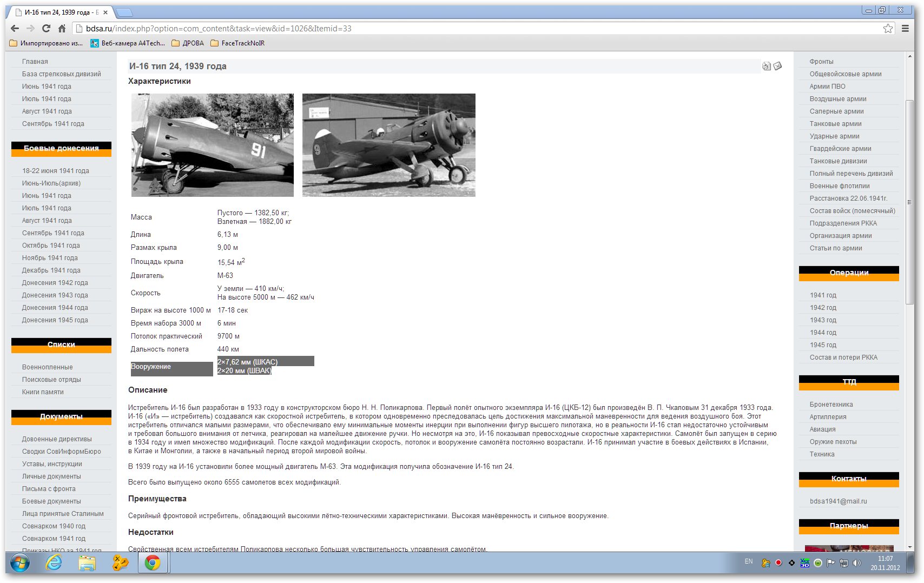
Task: Open the Бронетехника specifications link
Action: [x=831, y=405]
